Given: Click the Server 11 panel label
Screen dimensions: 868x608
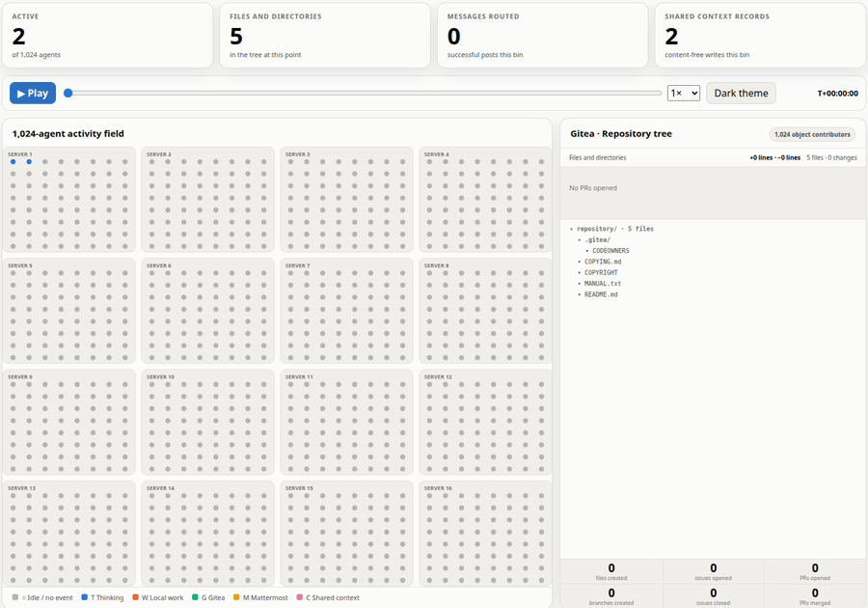Looking at the screenshot, I should (299, 377).
